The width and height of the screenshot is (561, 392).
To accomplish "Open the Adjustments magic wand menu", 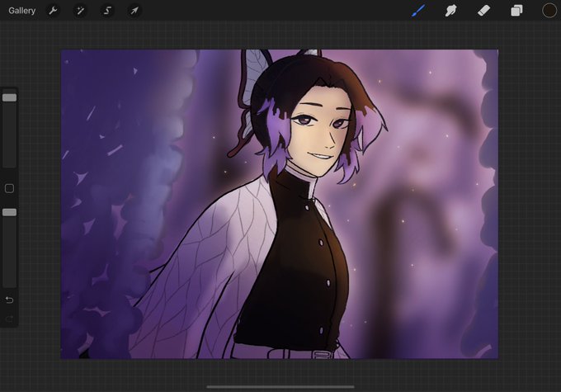I will click(x=80, y=11).
